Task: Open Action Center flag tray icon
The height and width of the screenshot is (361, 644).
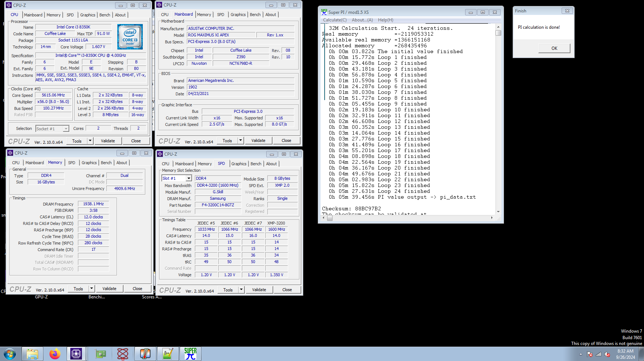Action: point(590,354)
